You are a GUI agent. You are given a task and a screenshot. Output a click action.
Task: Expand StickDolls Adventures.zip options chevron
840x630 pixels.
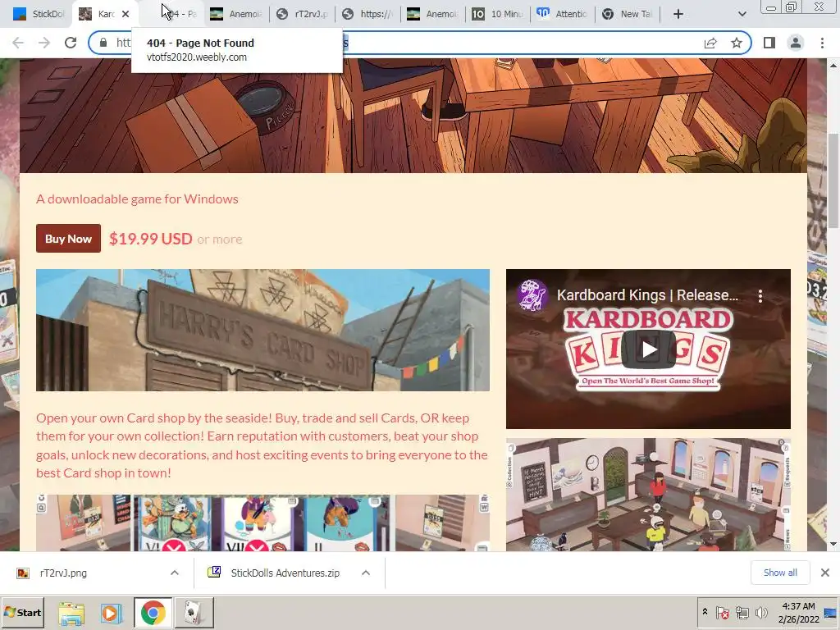pos(366,573)
